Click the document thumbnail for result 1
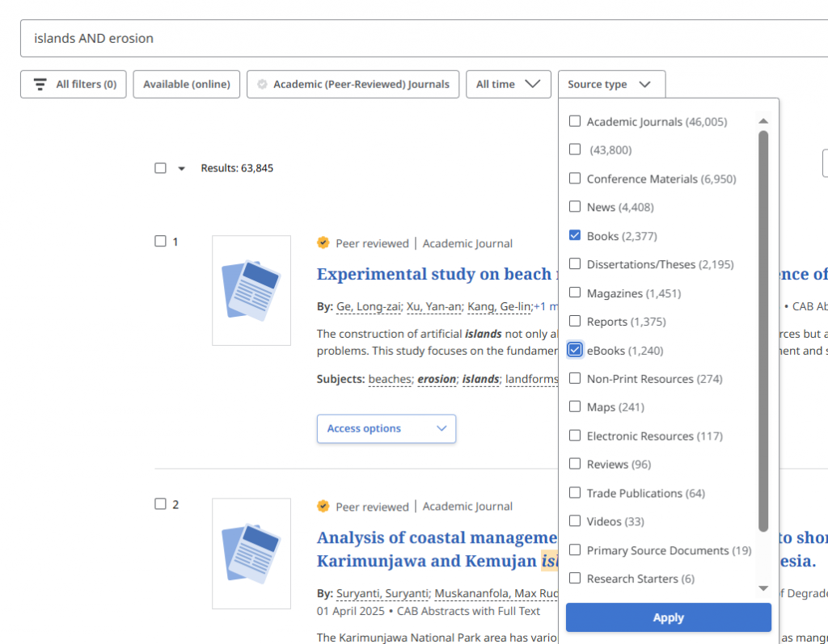Viewport: 828px width, 644px height. pyautogui.click(x=251, y=290)
